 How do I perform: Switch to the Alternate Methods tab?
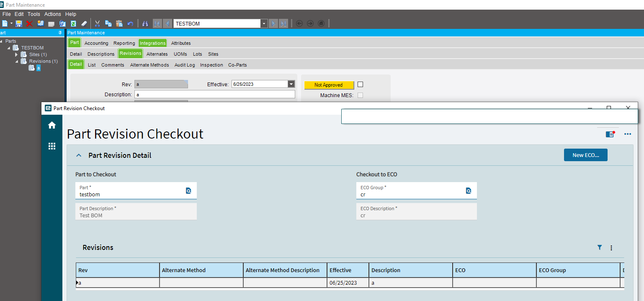tap(149, 65)
